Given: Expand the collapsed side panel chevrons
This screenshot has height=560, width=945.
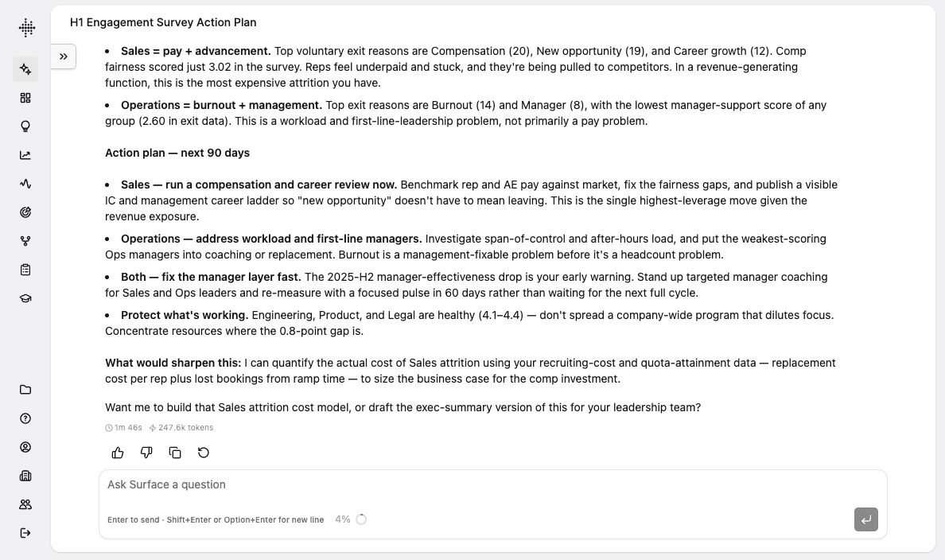Looking at the screenshot, I should [x=64, y=56].
